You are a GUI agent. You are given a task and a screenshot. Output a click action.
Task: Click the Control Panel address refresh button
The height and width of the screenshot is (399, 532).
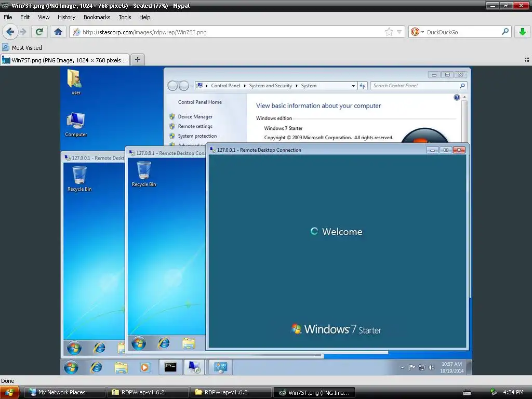[362, 86]
